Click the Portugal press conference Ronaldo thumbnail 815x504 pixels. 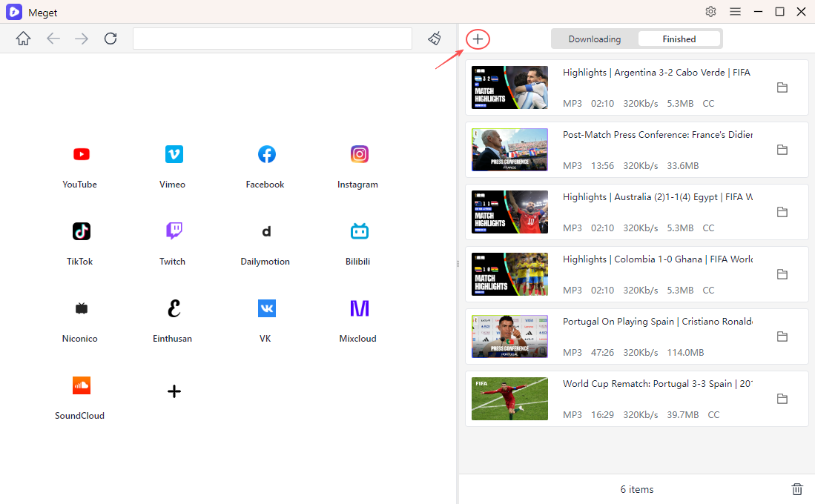pos(509,336)
